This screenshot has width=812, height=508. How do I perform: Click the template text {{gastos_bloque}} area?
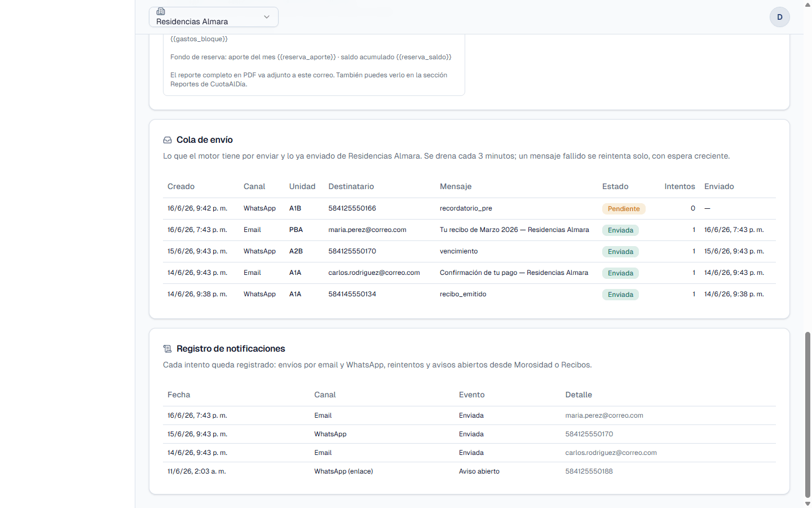tap(199, 39)
